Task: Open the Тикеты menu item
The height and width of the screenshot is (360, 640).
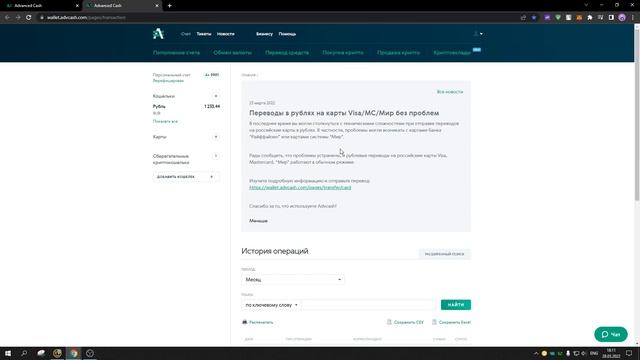Action: 204,34
